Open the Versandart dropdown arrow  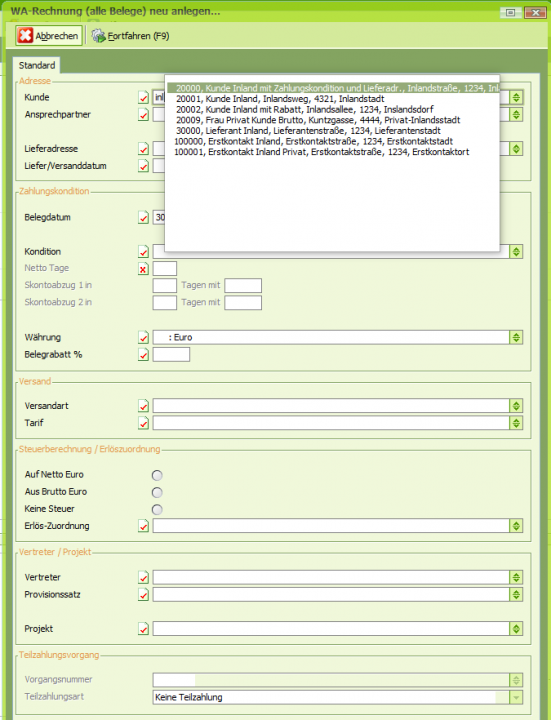(516, 406)
